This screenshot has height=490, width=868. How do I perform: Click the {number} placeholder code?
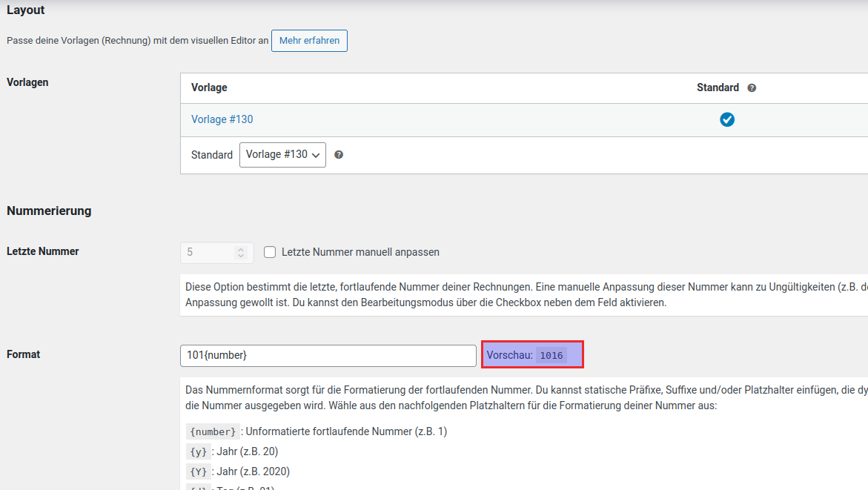[213, 431]
